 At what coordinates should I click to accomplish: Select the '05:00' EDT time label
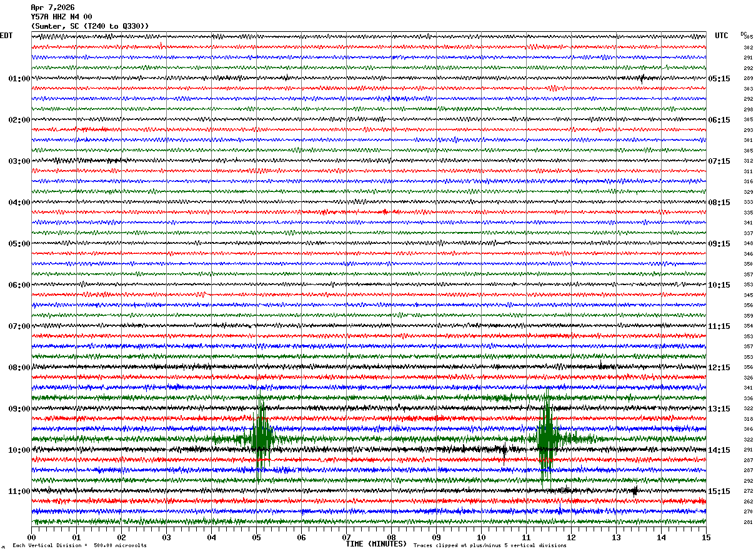click(x=19, y=244)
